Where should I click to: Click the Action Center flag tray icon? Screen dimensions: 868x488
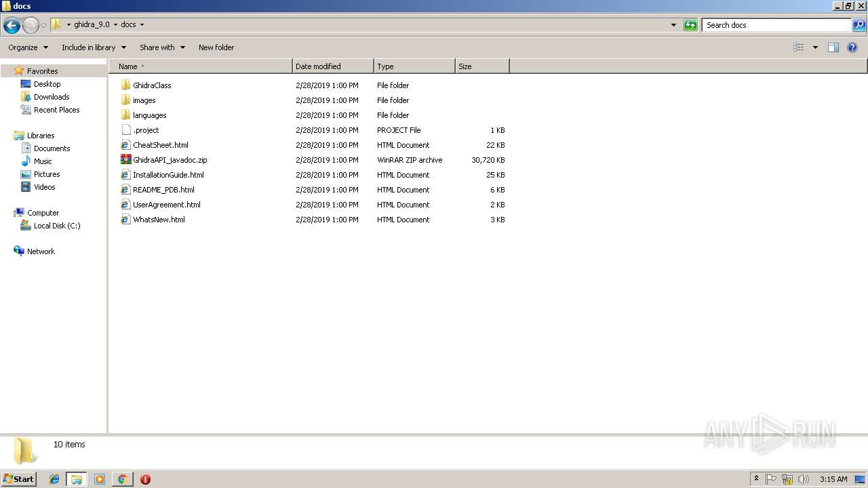click(771, 479)
